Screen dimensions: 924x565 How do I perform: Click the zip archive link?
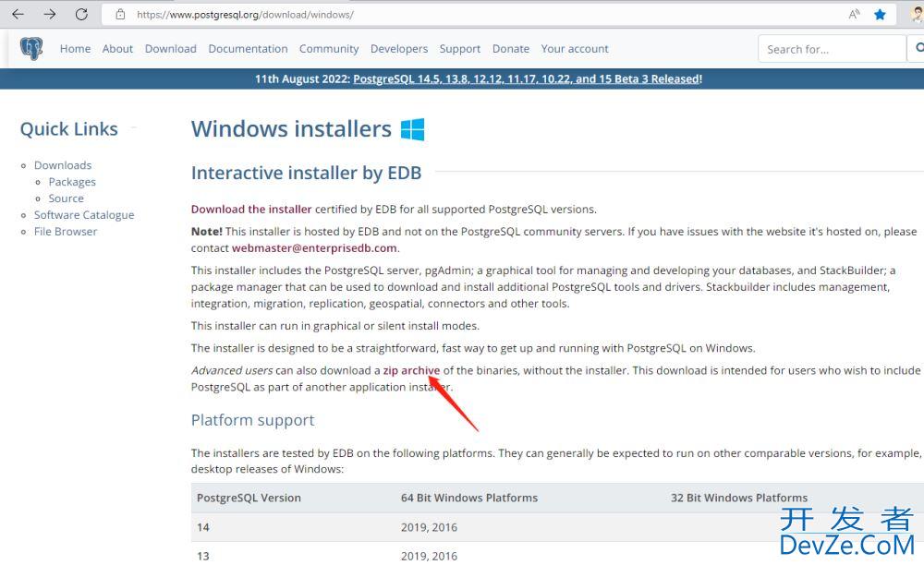(411, 370)
